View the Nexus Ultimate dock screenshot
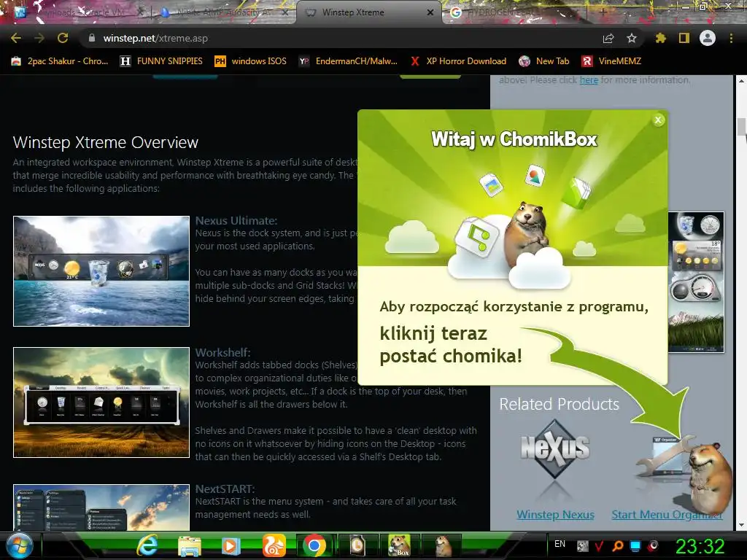Viewport: 747px width, 560px height. [x=101, y=271]
